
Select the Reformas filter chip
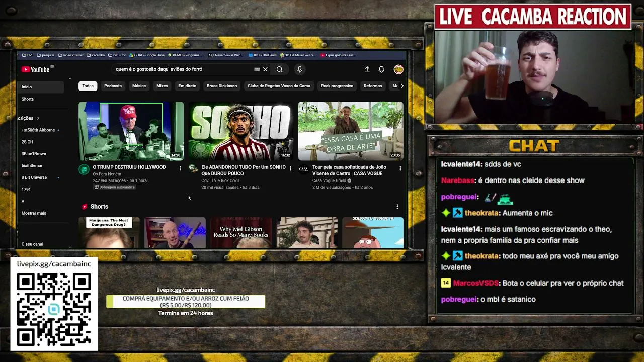(373, 86)
